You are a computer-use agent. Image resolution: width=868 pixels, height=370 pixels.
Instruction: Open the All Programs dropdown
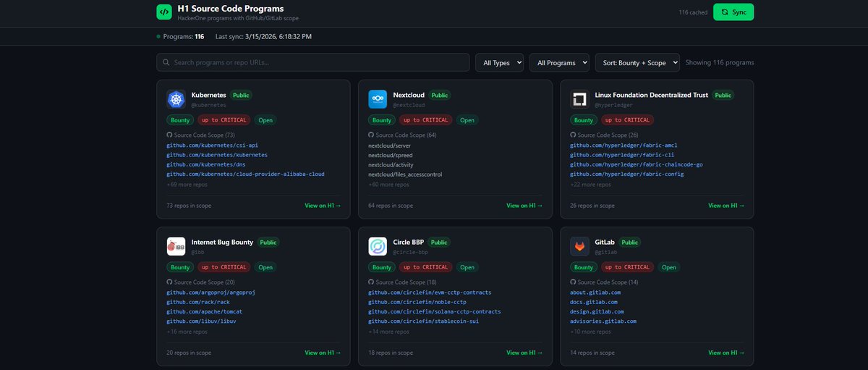[559, 63]
